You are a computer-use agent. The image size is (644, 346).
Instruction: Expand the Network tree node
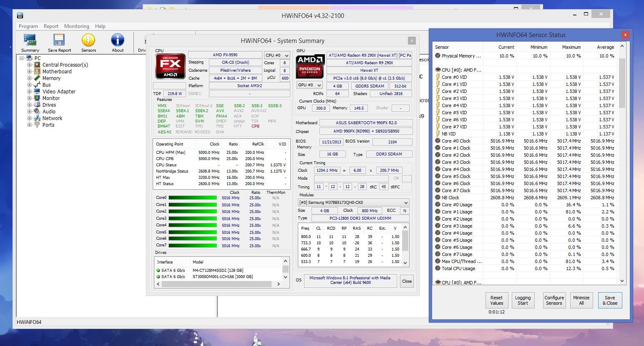pos(29,118)
